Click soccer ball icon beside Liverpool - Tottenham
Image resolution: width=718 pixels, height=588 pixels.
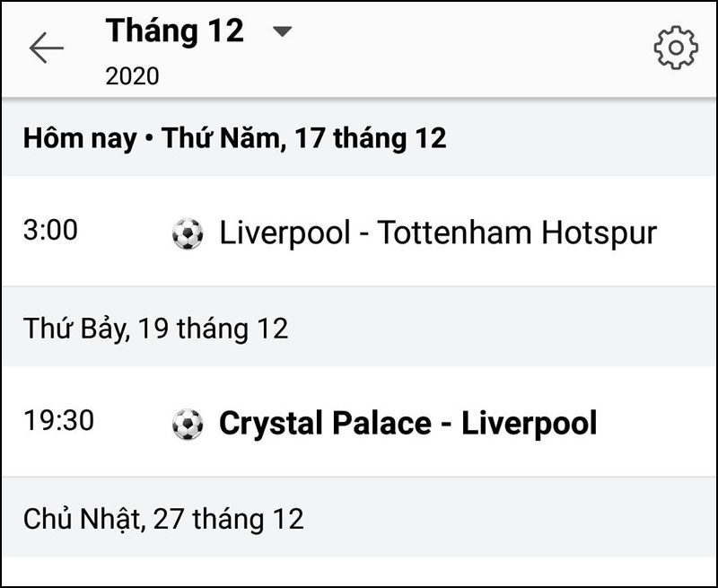point(188,234)
